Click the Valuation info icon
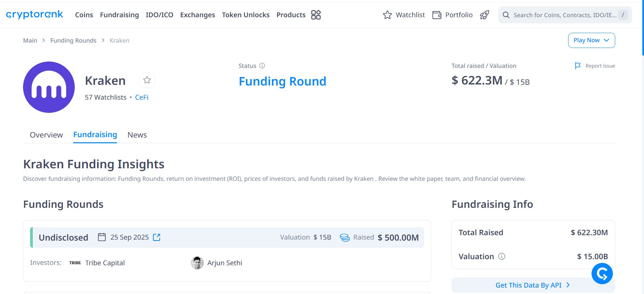 coord(502,256)
